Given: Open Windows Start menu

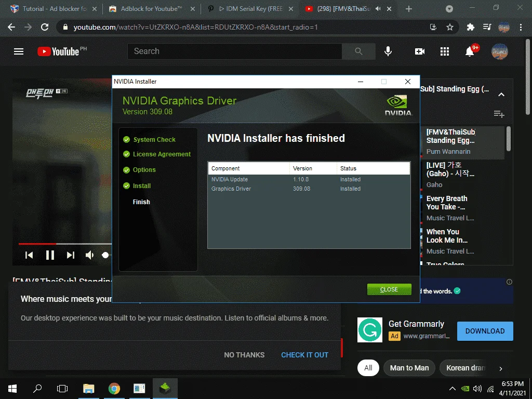Looking at the screenshot, I should click(x=12, y=389).
